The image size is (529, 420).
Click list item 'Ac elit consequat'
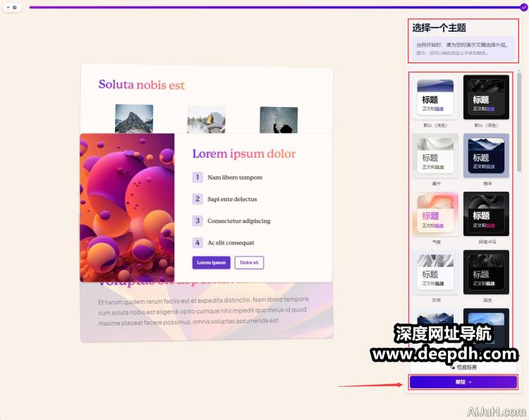tap(231, 242)
